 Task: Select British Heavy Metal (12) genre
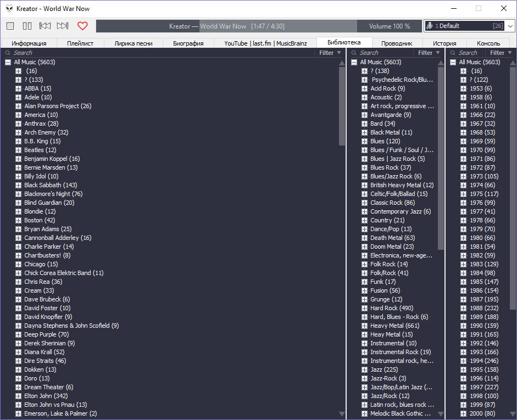pos(402,185)
